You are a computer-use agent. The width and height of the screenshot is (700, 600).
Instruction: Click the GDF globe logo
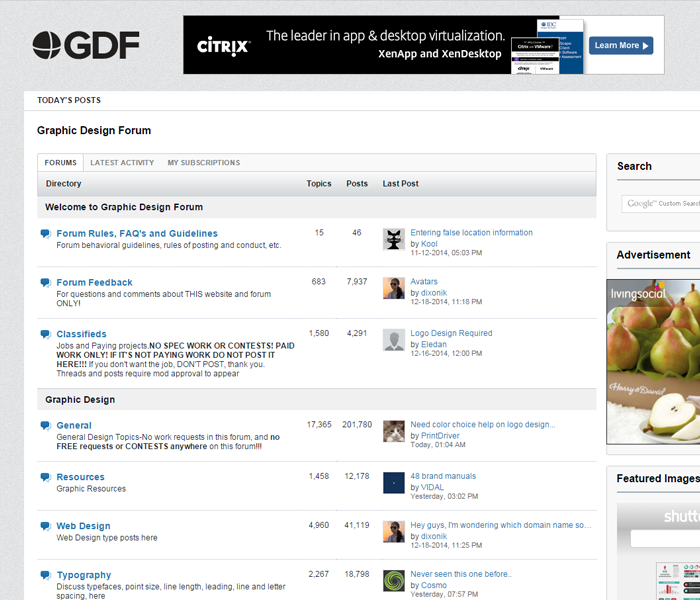point(86,45)
